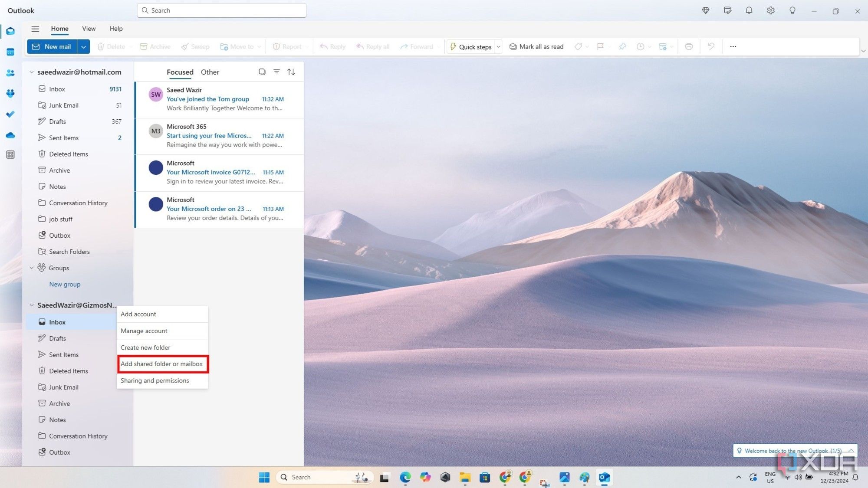Click Outlook taskbar icon in system tray
The width and height of the screenshot is (868, 488).
tap(605, 477)
